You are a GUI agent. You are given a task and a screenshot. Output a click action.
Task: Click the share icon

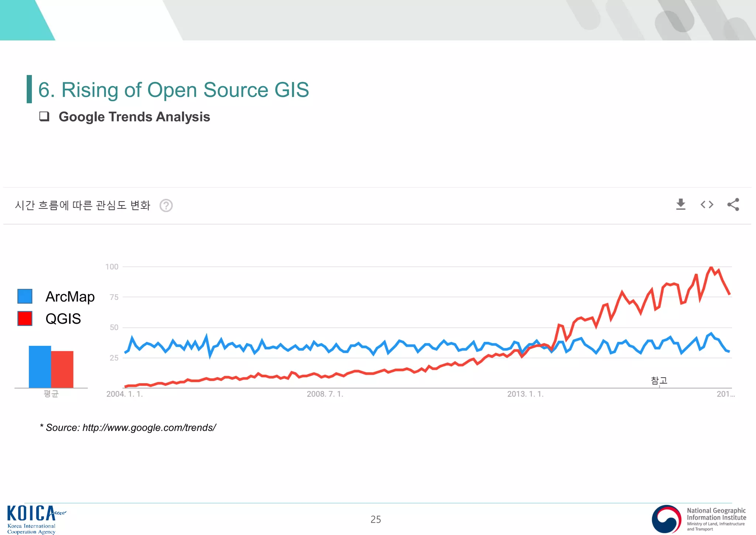733,204
